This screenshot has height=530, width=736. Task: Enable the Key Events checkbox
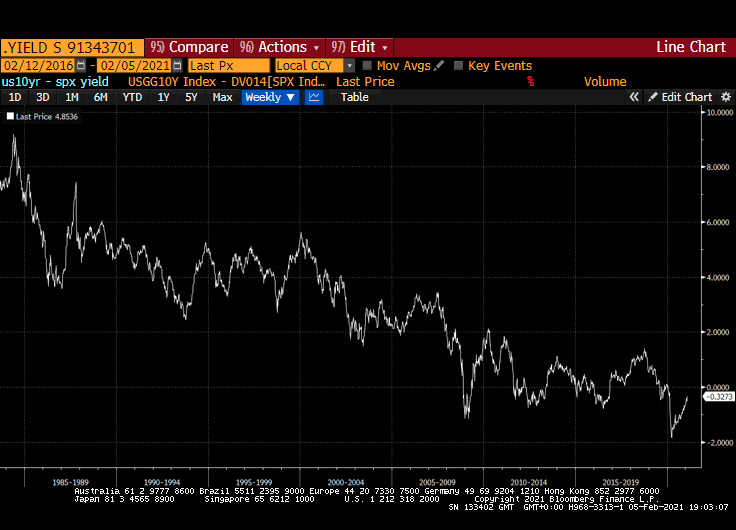[x=458, y=65]
